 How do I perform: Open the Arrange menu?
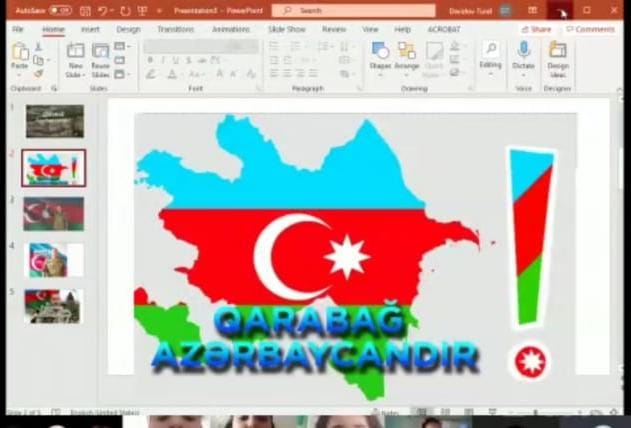[x=406, y=59]
